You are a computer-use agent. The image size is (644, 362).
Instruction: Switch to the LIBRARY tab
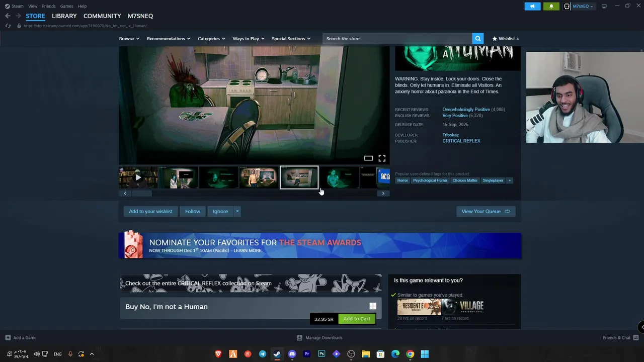click(x=64, y=16)
